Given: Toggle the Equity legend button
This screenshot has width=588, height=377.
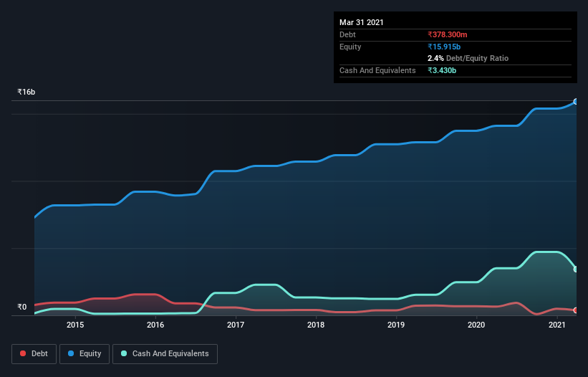Looking at the screenshot, I should point(85,354).
